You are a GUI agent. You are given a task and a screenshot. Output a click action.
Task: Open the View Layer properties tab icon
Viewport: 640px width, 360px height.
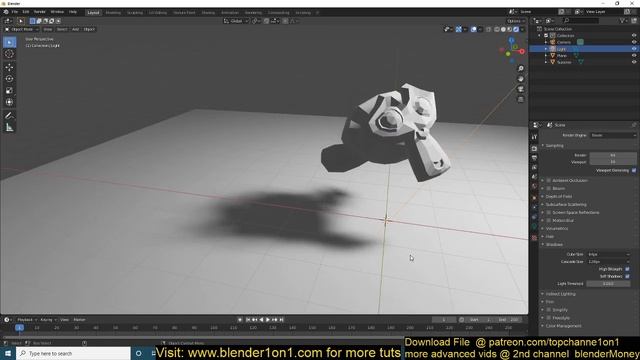[x=534, y=167]
